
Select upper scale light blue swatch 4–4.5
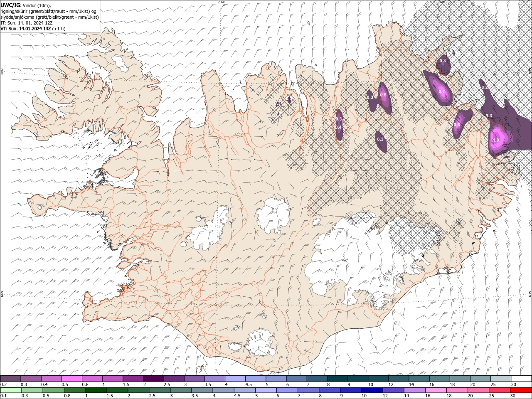[235, 379]
